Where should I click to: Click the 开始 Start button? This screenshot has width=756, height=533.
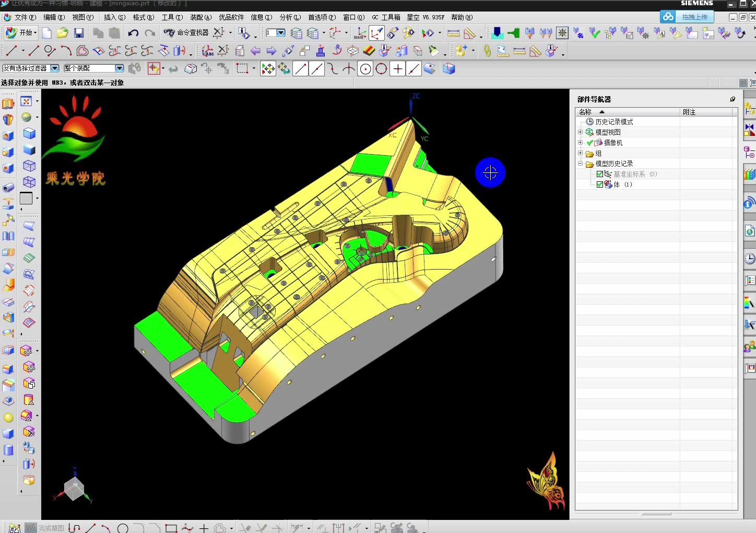[21, 32]
